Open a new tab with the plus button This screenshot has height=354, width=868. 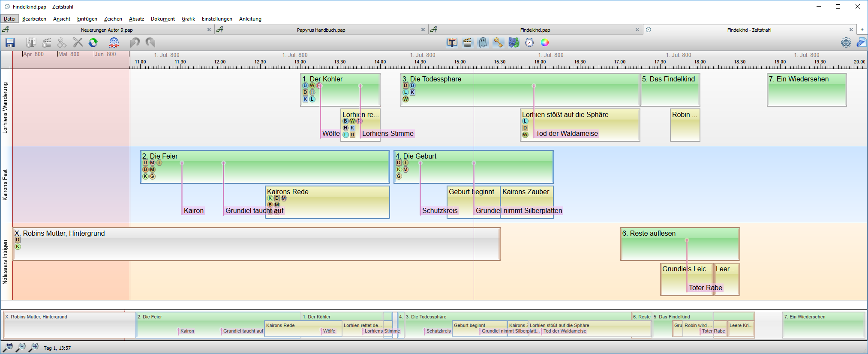point(862,30)
